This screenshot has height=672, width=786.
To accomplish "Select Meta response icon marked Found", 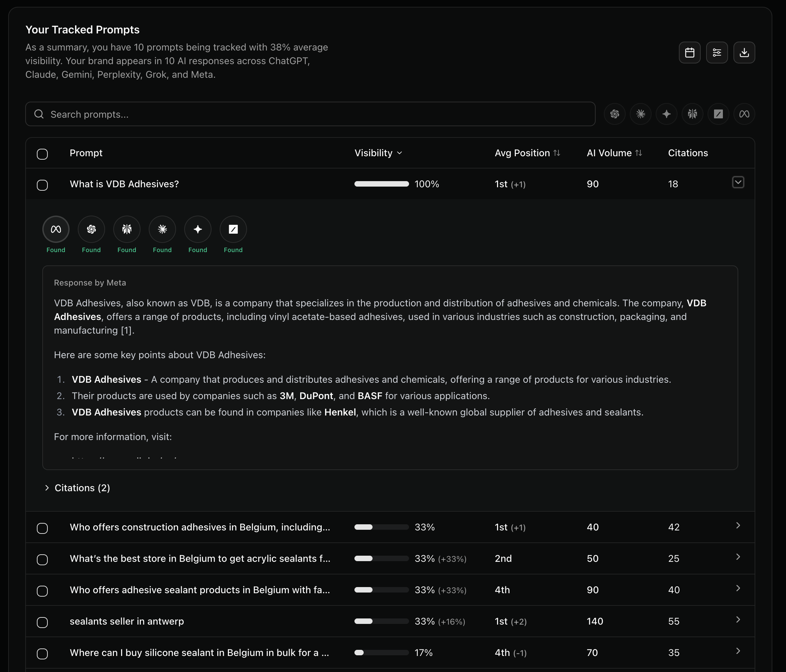I will [x=56, y=229].
